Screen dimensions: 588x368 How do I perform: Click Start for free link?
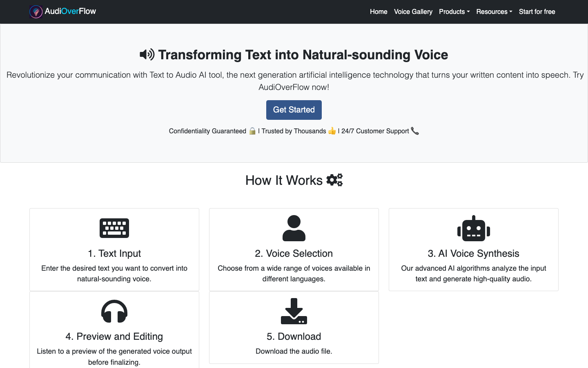(537, 12)
